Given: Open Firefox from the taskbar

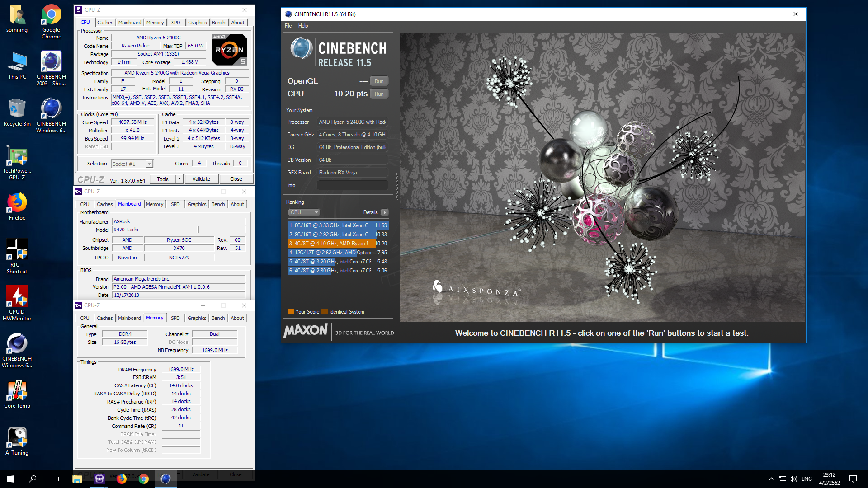Looking at the screenshot, I should [x=122, y=479].
